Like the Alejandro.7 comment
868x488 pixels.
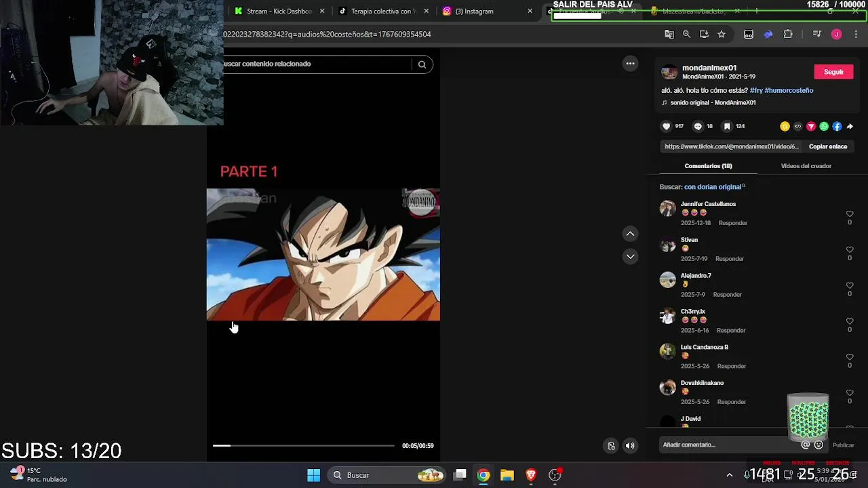[x=850, y=286]
